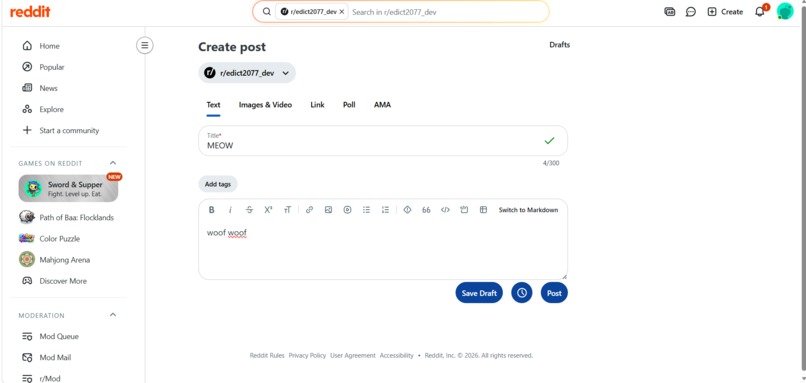Image resolution: width=806 pixels, height=383 pixels.
Task: Open the user avatar menu
Action: tap(785, 11)
